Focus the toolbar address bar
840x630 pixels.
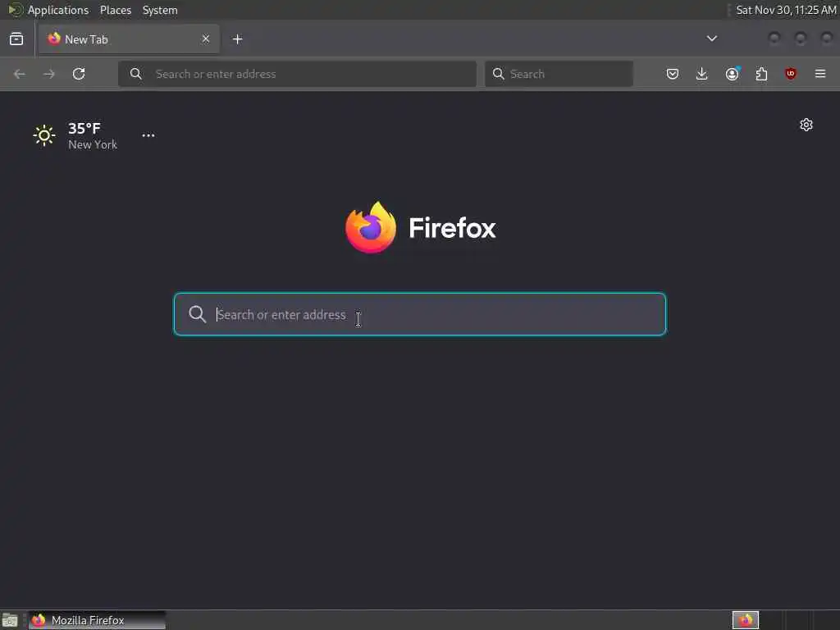coord(297,74)
